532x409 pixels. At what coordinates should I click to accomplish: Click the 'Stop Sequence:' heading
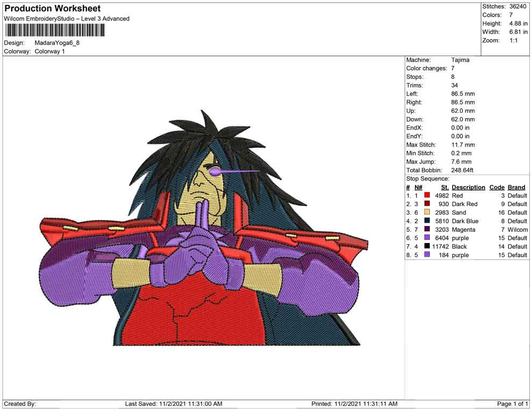pos(428,178)
